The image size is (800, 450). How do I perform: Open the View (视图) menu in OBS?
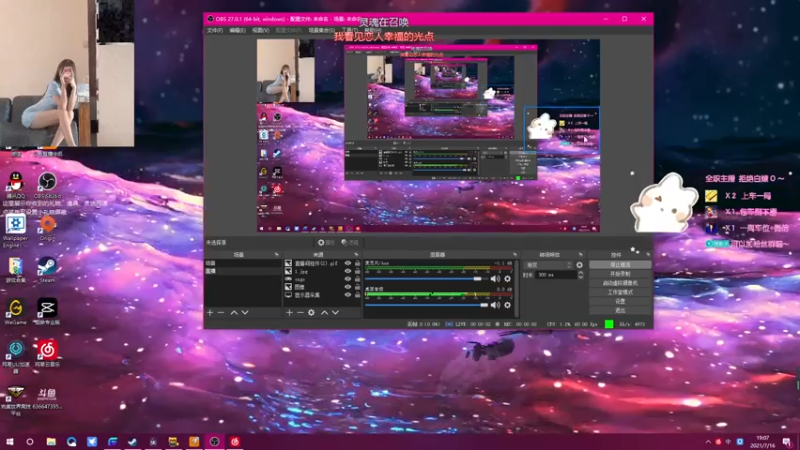pos(260,31)
